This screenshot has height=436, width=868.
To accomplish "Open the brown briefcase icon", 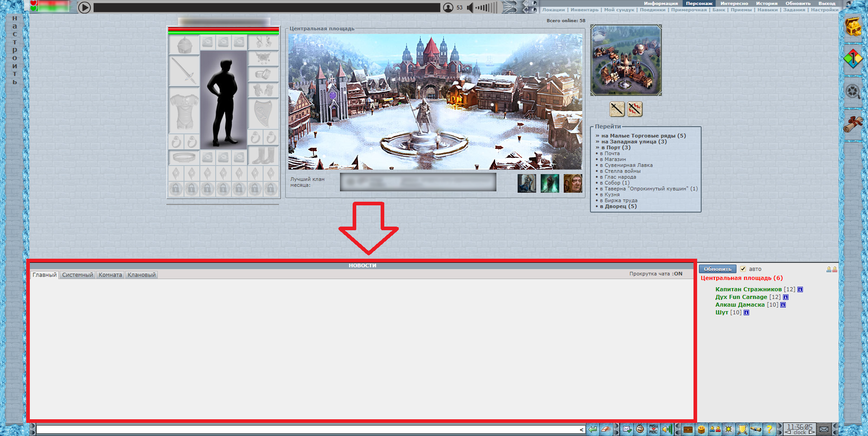I will pos(688,429).
